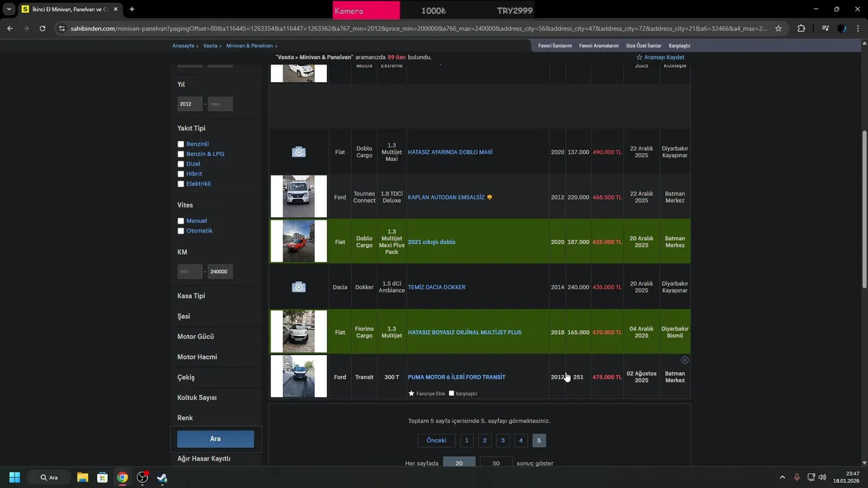Open the browser extensions puzzle icon
868x488 pixels.
pyautogui.click(x=801, y=28)
